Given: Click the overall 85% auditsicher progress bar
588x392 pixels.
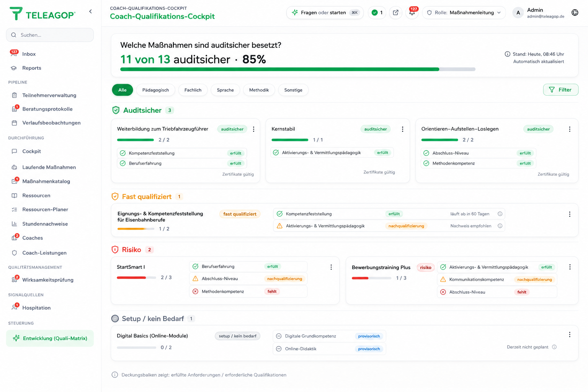Looking at the screenshot, I should pos(298,69).
